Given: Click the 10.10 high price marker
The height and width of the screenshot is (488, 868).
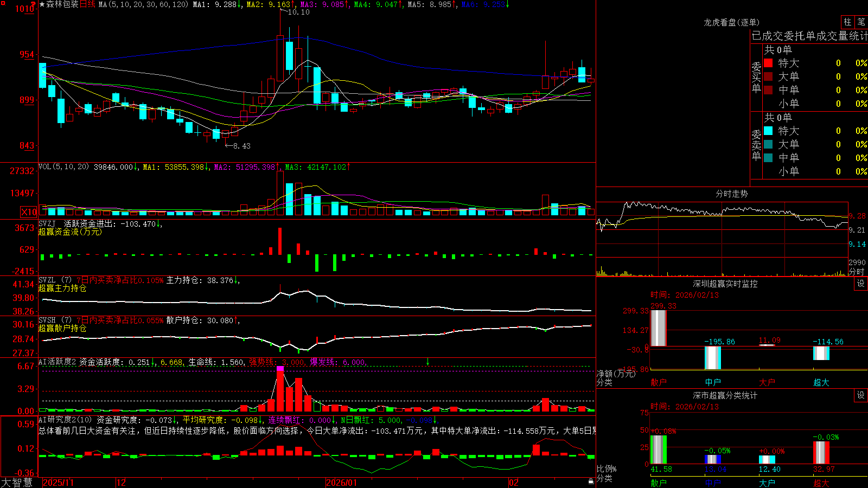Looking at the screenshot, I should pyautogui.click(x=298, y=12).
